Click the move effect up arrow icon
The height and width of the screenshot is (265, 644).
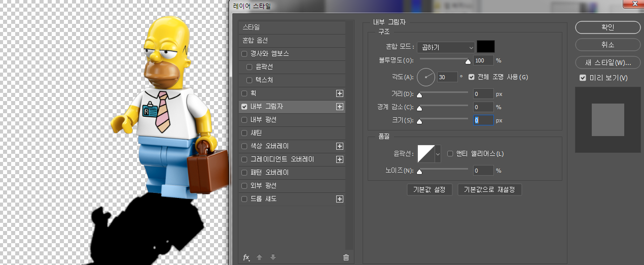point(260,257)
